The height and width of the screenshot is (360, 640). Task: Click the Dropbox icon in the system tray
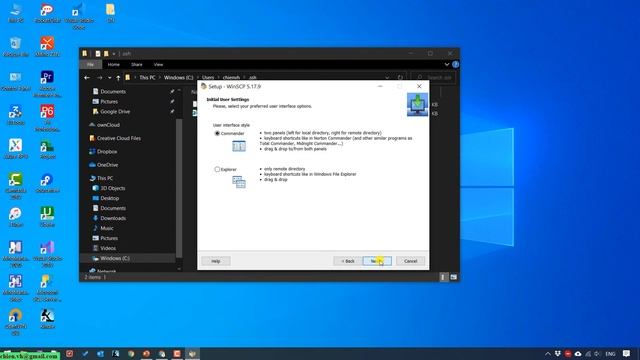click(558, 353)
